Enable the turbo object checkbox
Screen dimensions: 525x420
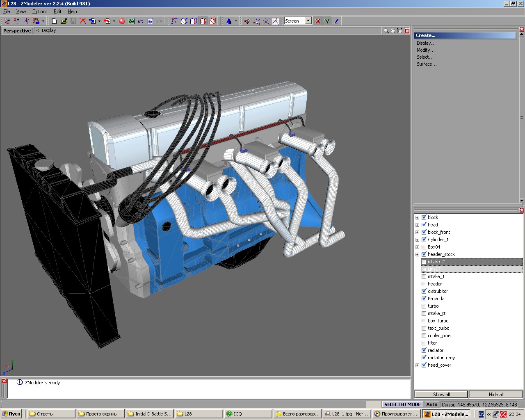(424, 306)
